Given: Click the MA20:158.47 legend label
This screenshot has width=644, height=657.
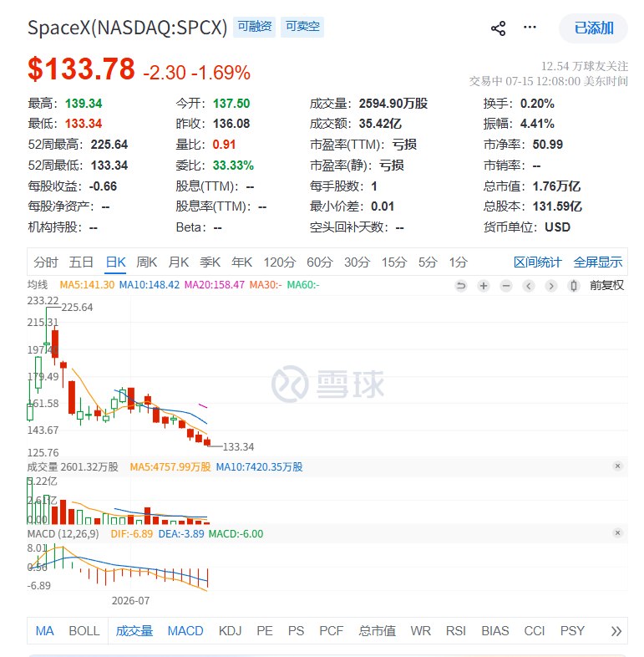Looking at the screenshot, I should click(215, 285).
